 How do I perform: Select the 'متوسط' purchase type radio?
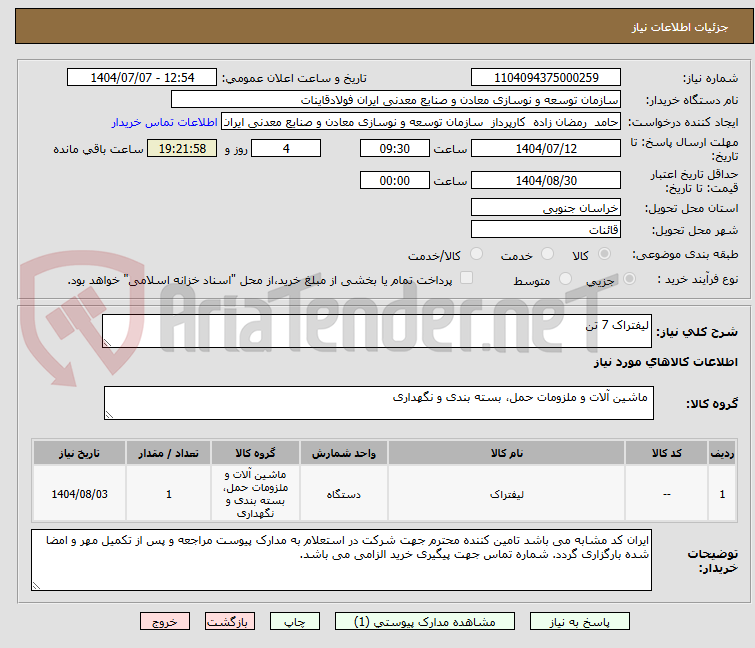point(565,279)
